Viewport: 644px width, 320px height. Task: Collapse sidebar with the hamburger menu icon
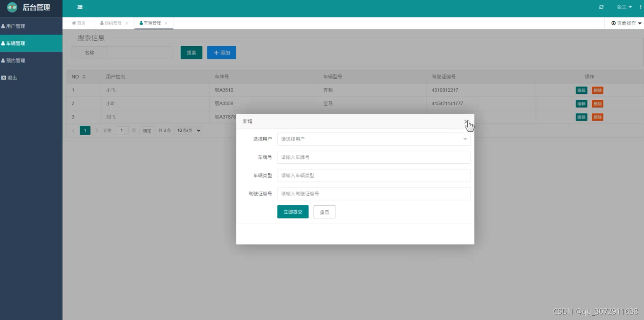80,7
